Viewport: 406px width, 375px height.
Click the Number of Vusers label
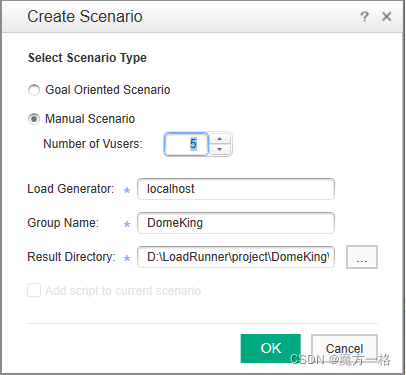click(x=93, y=144)
